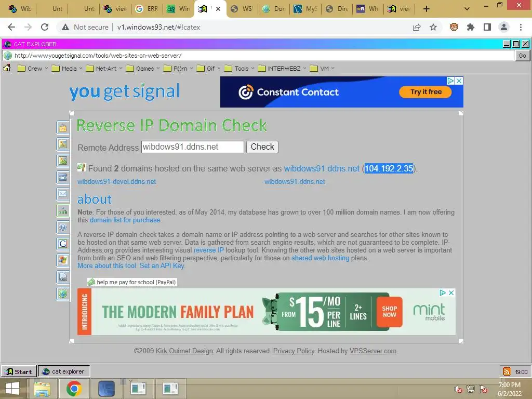Click 'Set an API Key' link
Screen dimensions: 532x399
click(x=162, y=266)
